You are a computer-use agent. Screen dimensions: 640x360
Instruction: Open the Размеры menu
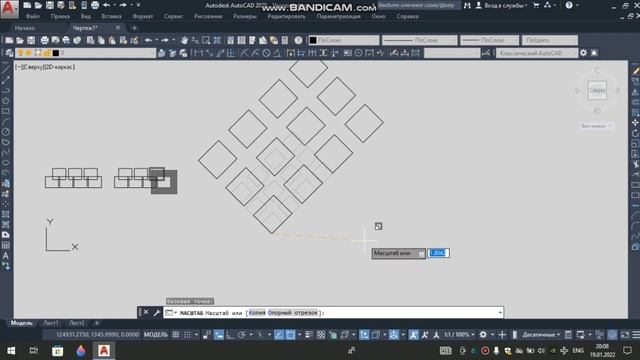point(245,17)
